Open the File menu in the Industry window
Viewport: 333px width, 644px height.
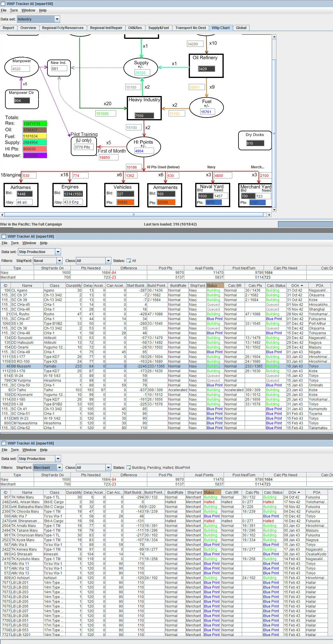click(x=4, y=10)
